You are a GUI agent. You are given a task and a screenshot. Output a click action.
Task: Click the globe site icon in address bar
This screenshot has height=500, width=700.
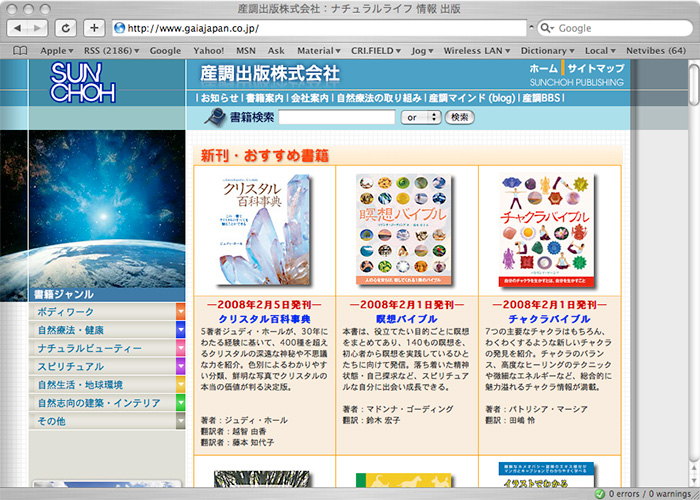[x=120, y=28]
